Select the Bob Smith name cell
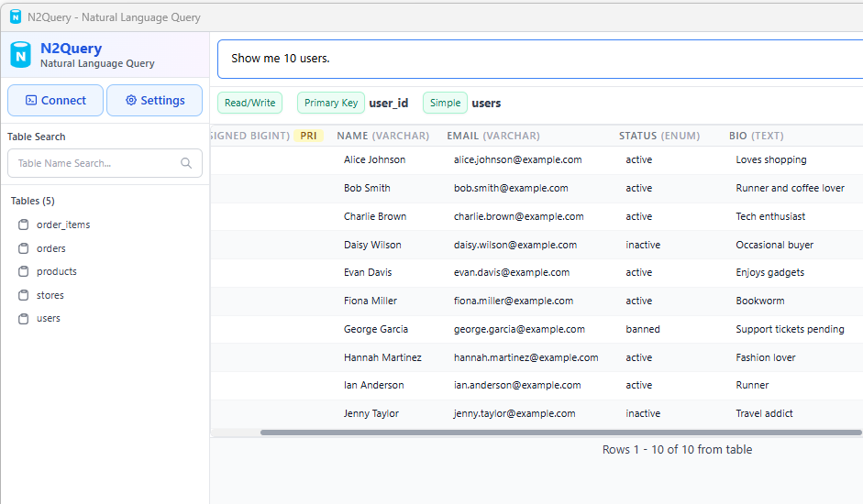The height and width of the screenshot is (504, 863). click(367, 188)
